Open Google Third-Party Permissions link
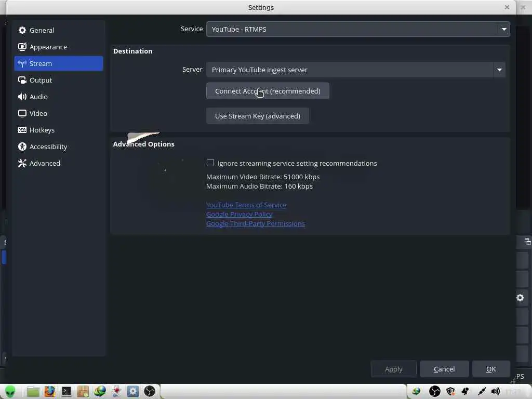This screenshot has height=399, width=532. 256,223
